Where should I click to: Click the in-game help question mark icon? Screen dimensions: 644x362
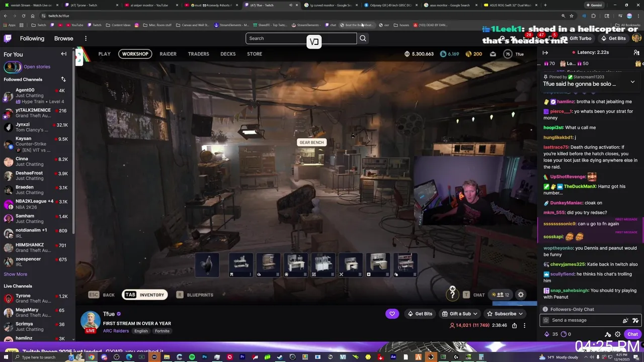point(452,294)
